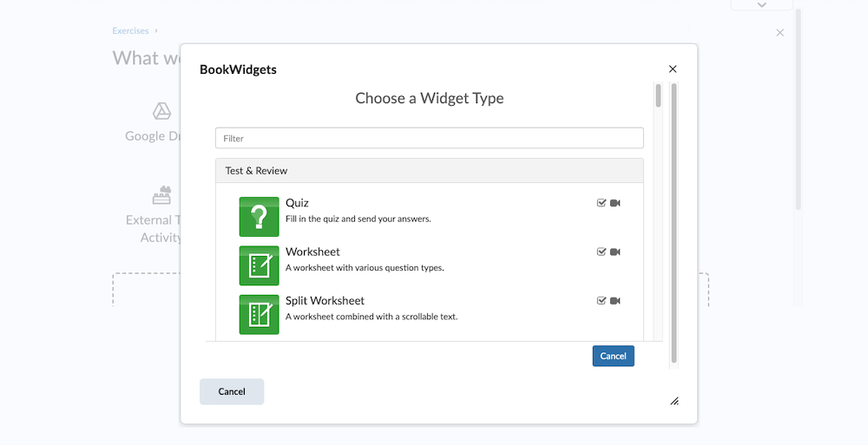The height and width of the screenshot is (445, 868).
Task: Click the dialog resize handle at bottom right
Action: point(674,402)
